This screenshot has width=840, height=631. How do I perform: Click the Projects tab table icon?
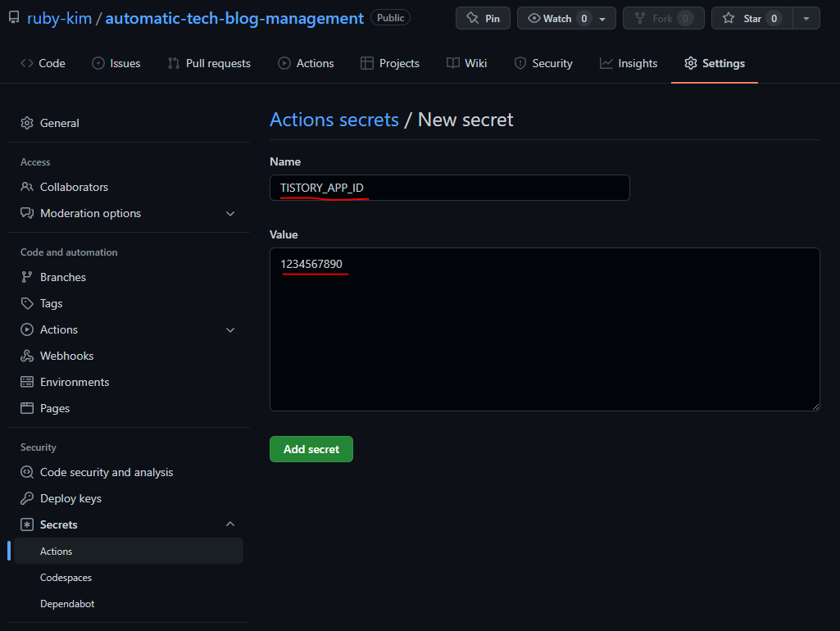(367, 63)
